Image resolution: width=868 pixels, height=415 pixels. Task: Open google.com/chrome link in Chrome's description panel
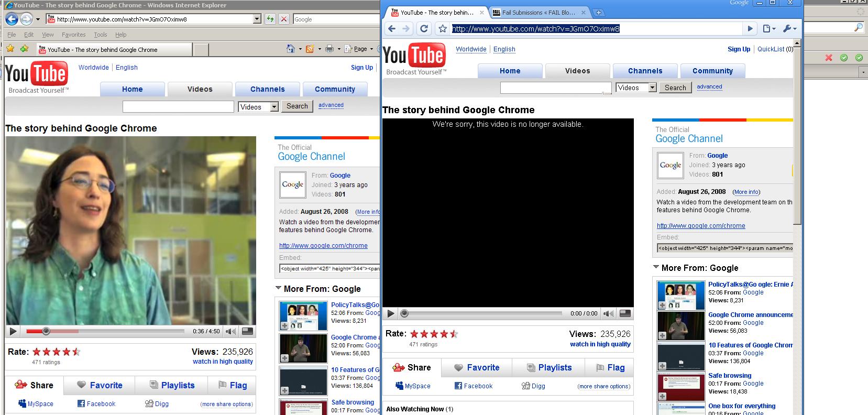coord(701,226)
